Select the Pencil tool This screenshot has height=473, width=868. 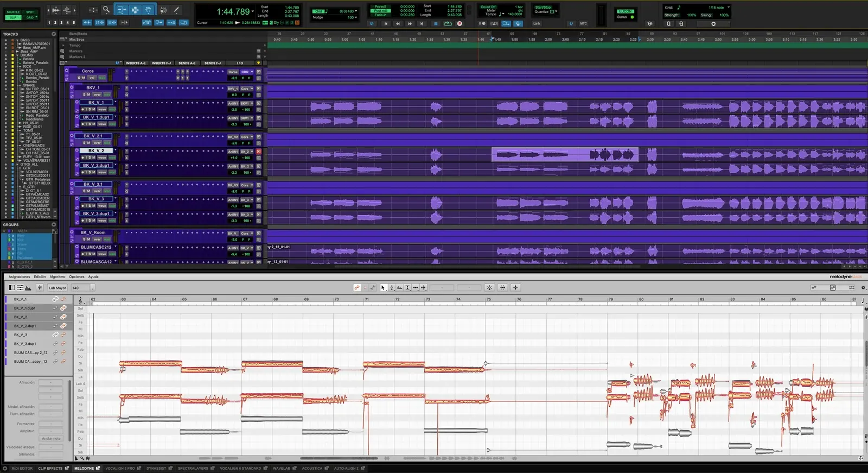click(x=176, y=10)
